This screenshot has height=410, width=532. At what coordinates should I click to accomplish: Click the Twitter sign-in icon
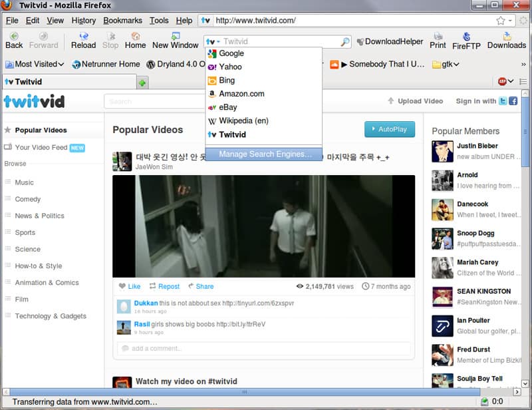[503, 101]
